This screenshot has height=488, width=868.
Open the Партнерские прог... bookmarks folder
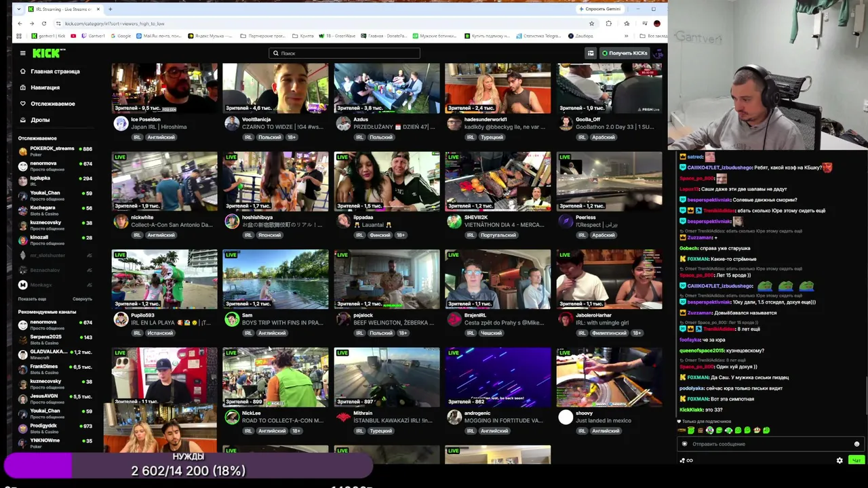click(262, 36)
